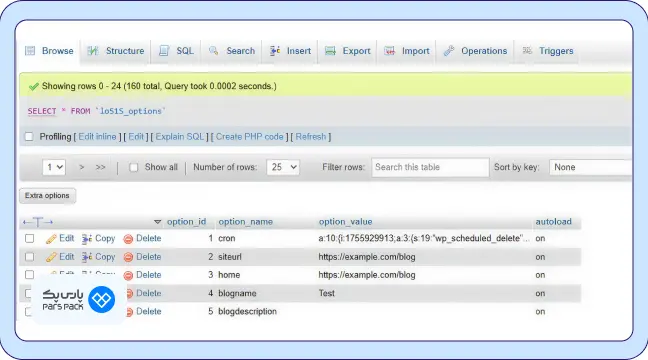Click the Export tab icon
The height and width of the screenshot is (360, 648).
(x=330, y=51)
